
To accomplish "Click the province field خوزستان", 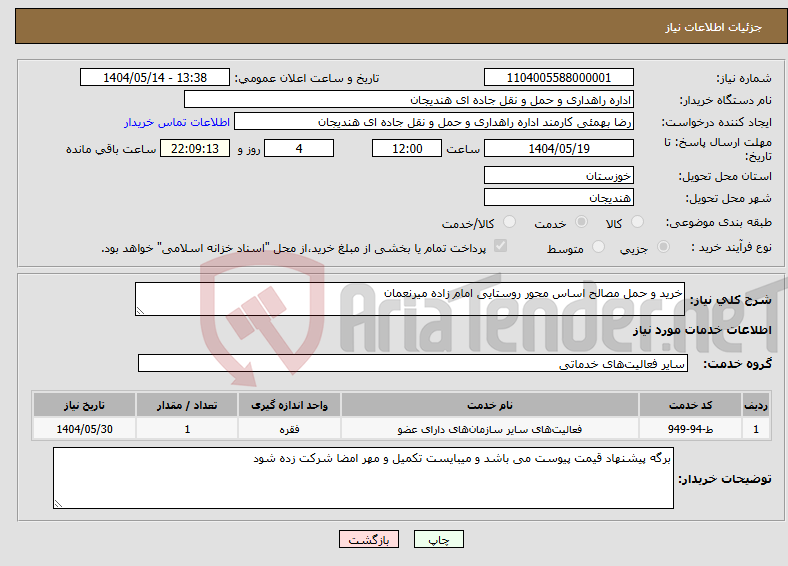I will click(558, 175).
